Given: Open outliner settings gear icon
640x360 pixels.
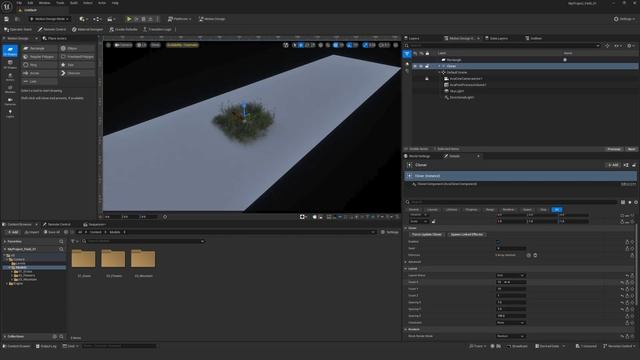Looking at the screenshot, I should click(630, 46).
